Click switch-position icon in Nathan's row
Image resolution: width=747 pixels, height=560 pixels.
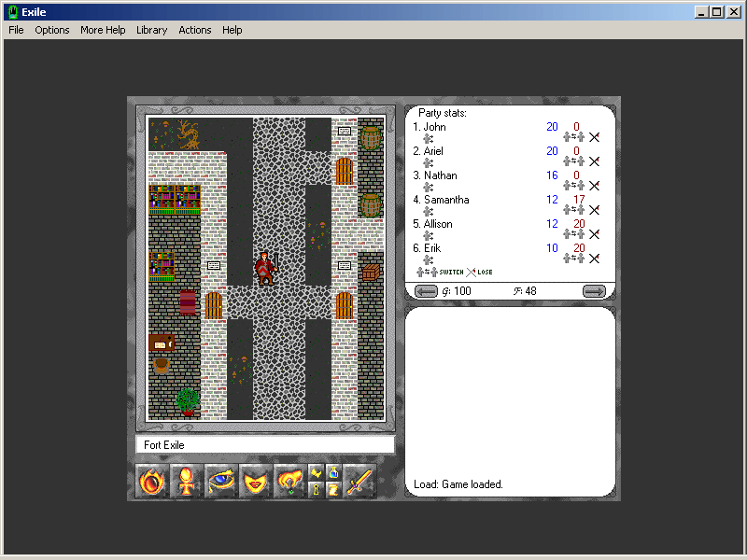[573, 186]
